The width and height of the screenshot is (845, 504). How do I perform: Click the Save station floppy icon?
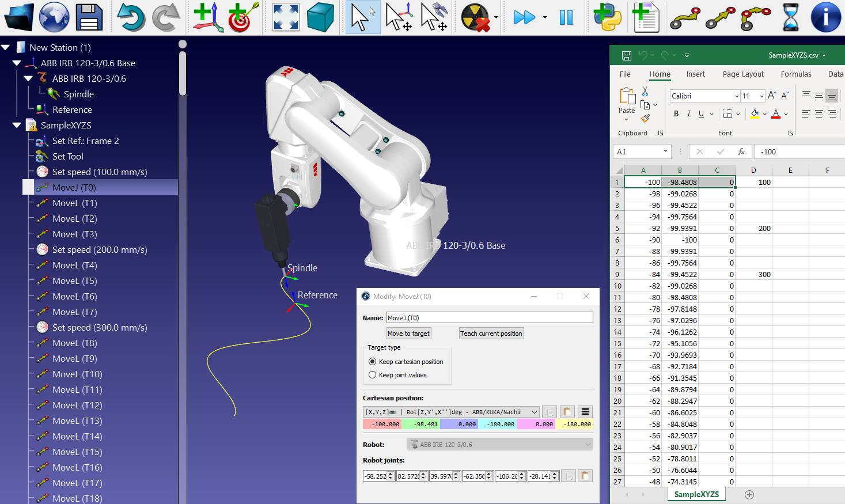point(89,17)
